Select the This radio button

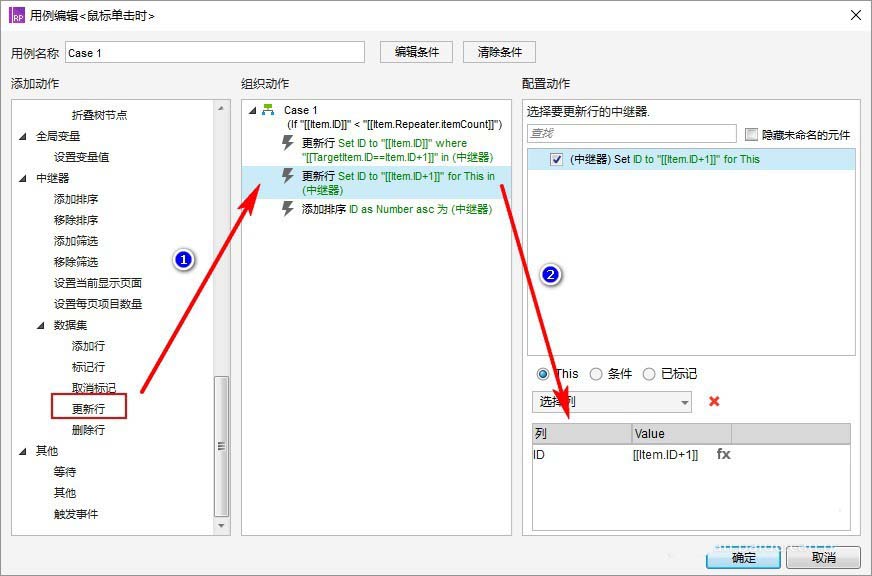(543, 374)
